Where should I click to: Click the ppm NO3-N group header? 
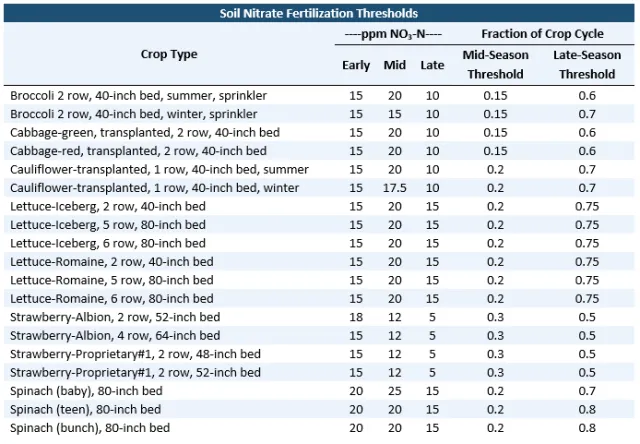[394, 33]
